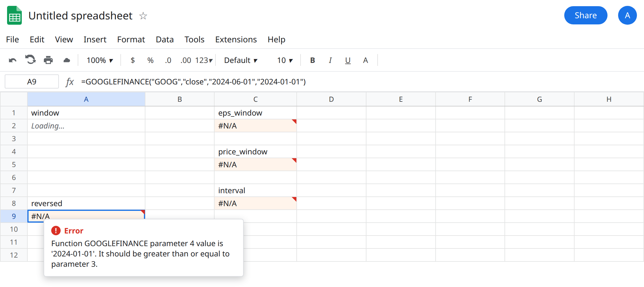This screenshot has height=287, width=644.
Task: Print the spreadsheet with printer icon
Action: [x=48, y=60]
